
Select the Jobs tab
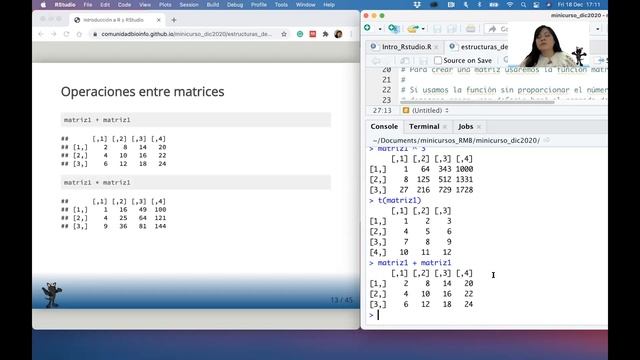click(466, 127)
